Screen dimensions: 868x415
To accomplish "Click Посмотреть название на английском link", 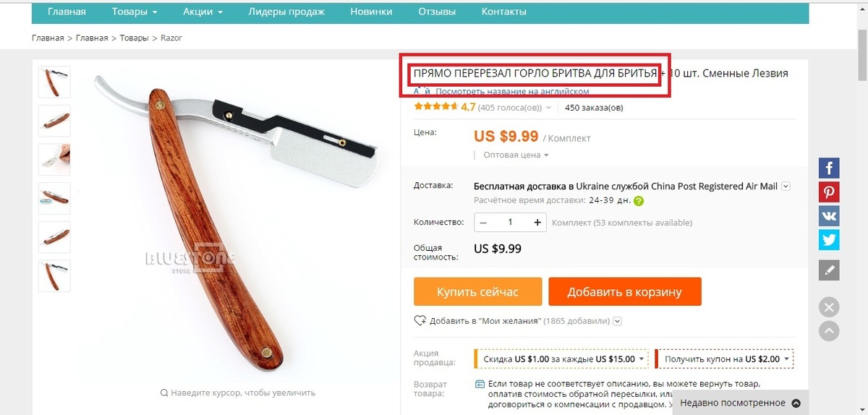I will pos(512,92).
